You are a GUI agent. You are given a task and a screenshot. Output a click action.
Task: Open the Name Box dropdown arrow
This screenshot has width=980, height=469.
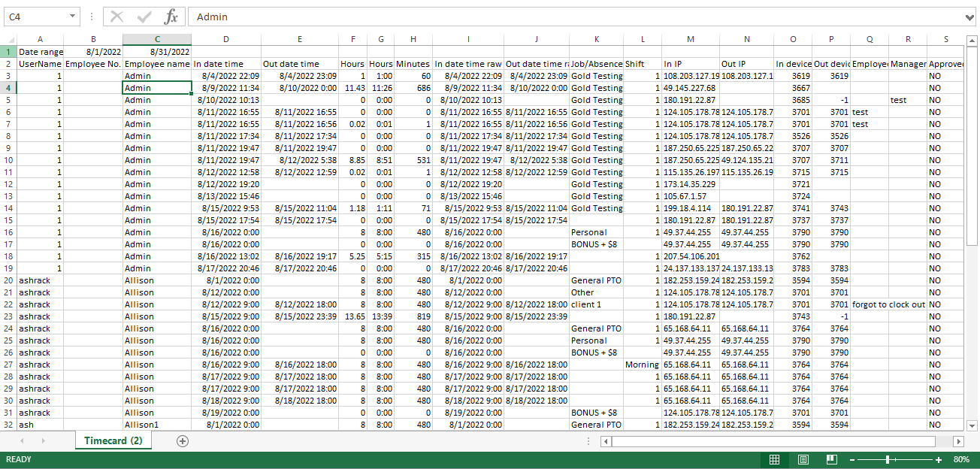72,17
